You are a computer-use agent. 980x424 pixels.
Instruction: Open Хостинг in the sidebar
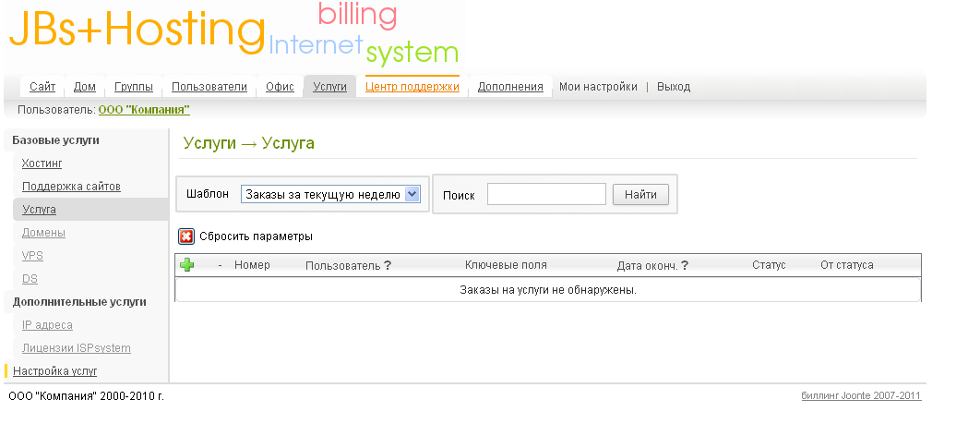pos(42,164)
